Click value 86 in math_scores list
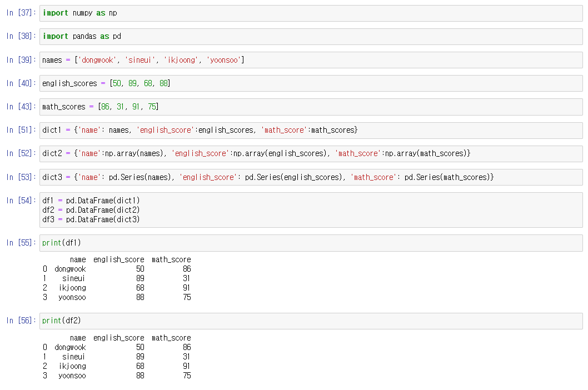Screen dimensions: 588x390 pos(106,107)
